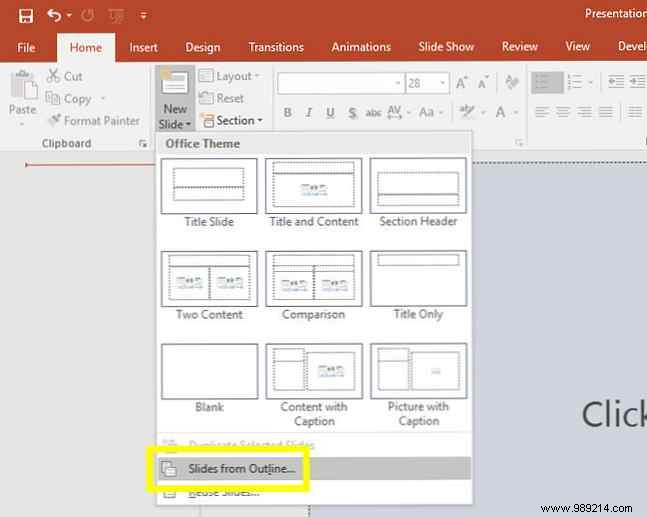Open the Layout dropdown

pos(229,76)
